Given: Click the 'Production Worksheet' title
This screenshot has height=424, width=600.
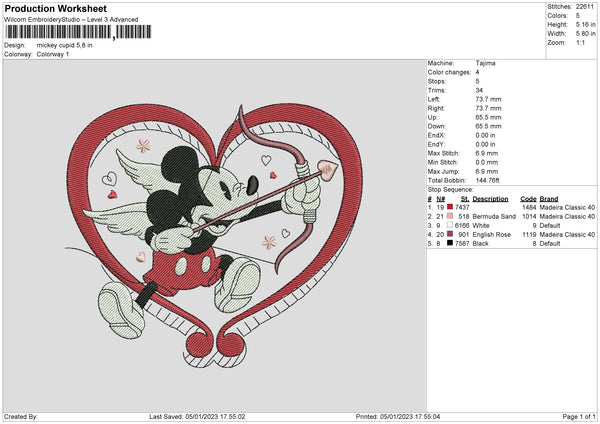Looking at the screenshot, I should tap(55, 8).
